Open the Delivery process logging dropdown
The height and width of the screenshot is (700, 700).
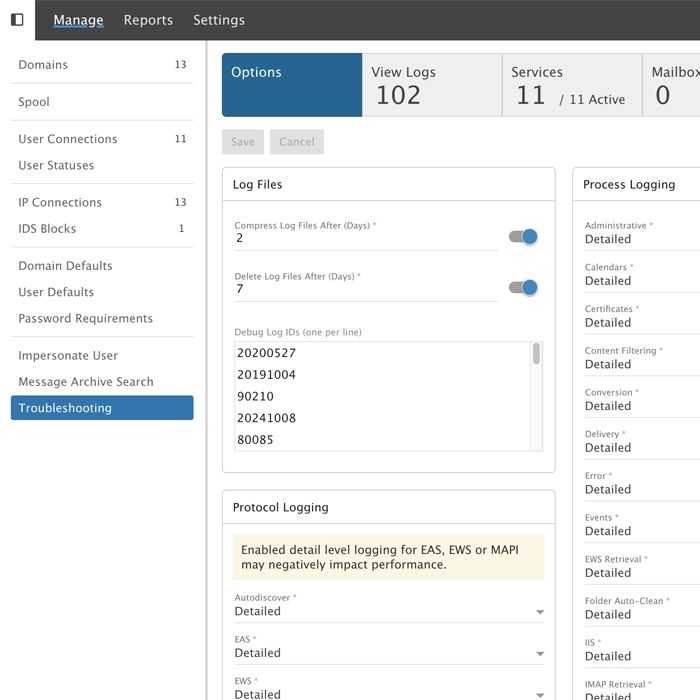(x=642, y=447)
